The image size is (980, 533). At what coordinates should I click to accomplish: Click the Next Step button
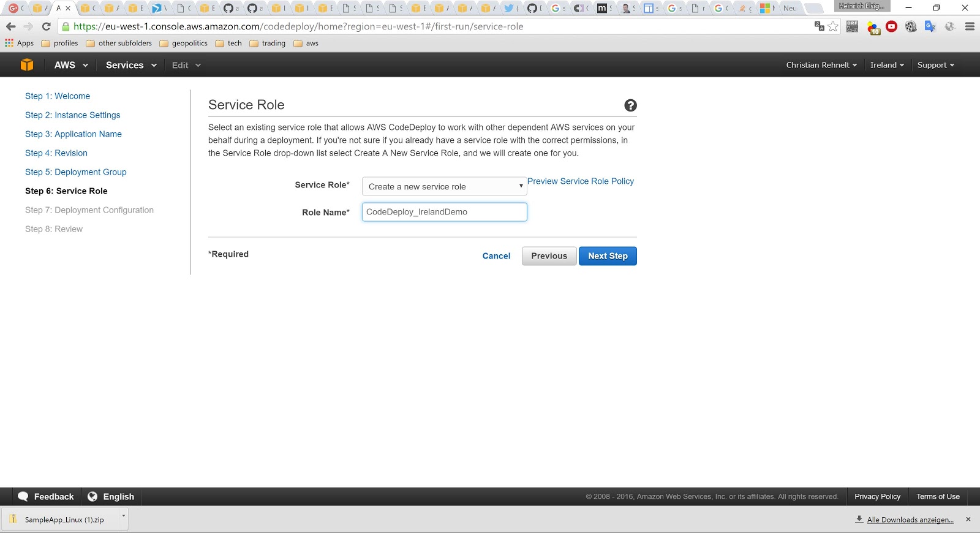tap(608, 256)
